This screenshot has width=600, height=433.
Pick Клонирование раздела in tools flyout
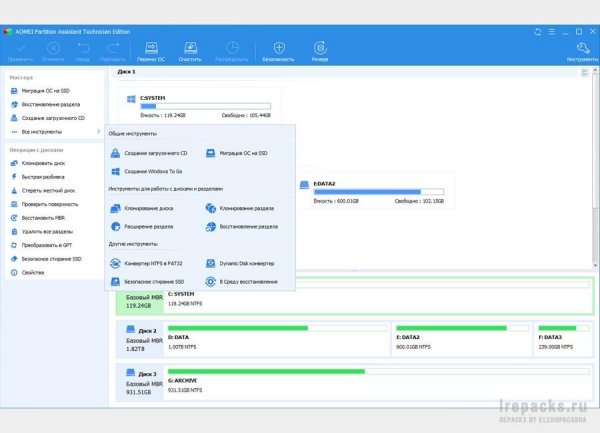(240, 208)
